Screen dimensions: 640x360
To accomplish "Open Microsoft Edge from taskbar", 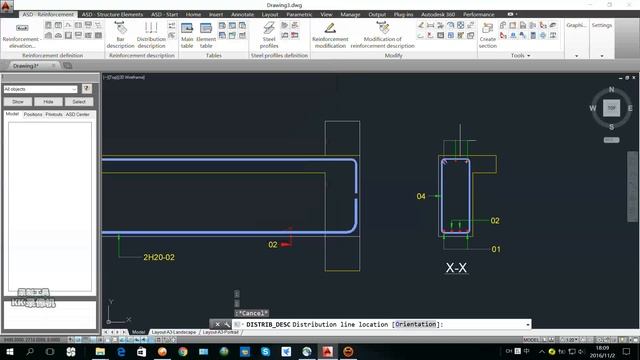I will (x=121, y=351).
